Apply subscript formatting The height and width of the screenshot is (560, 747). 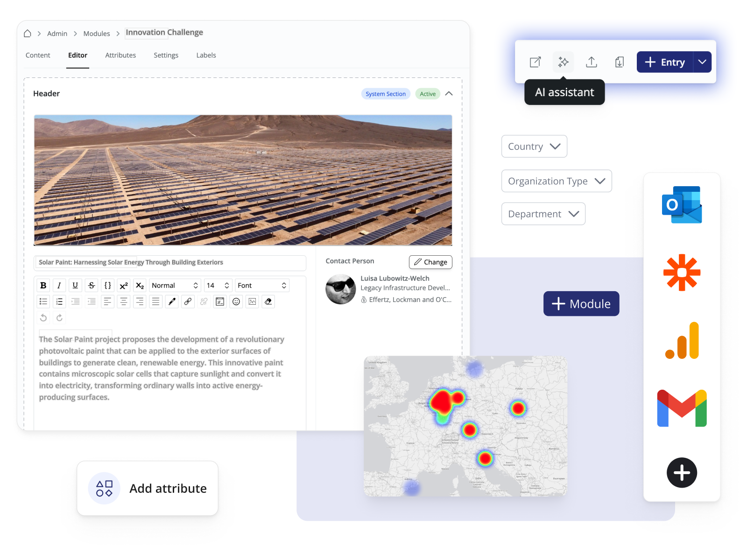(140, 286)
